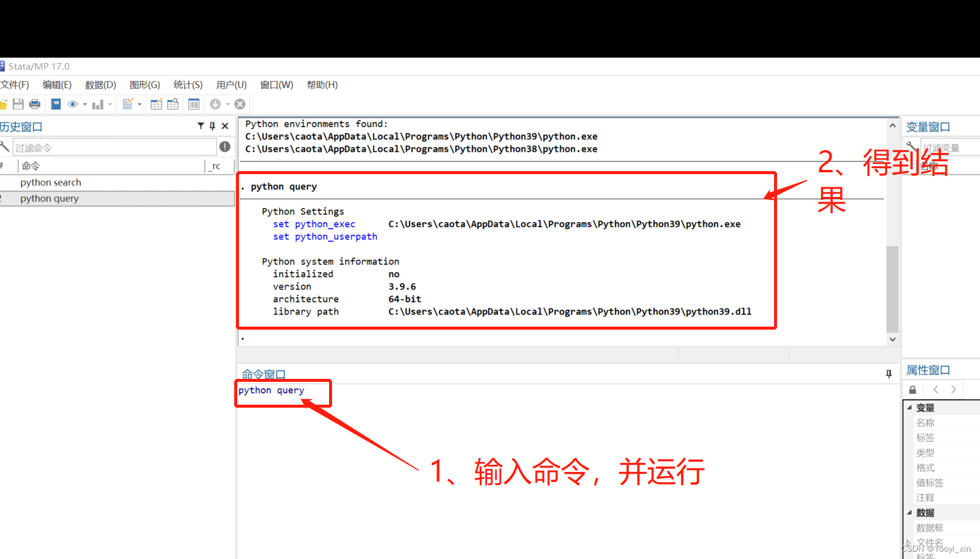Click the More (down arrow circle) toolbar icon
The width and height of the screenshot is (980, 559).
(216, 104)
